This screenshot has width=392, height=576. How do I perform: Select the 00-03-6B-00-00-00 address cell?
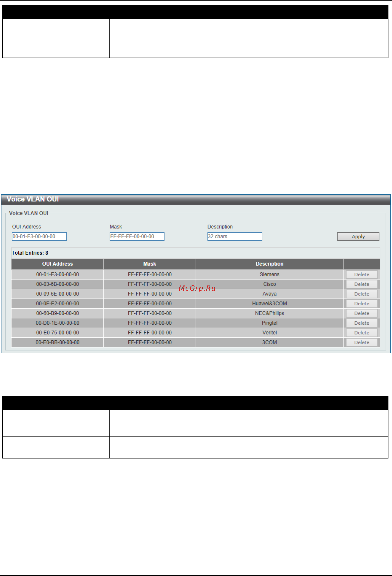click(x=58, y=284)
